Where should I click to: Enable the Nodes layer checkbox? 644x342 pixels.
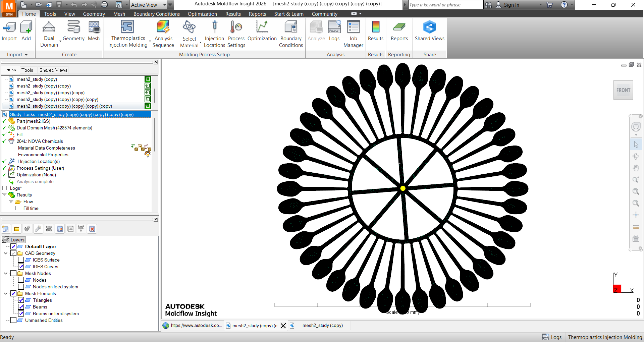21,280
